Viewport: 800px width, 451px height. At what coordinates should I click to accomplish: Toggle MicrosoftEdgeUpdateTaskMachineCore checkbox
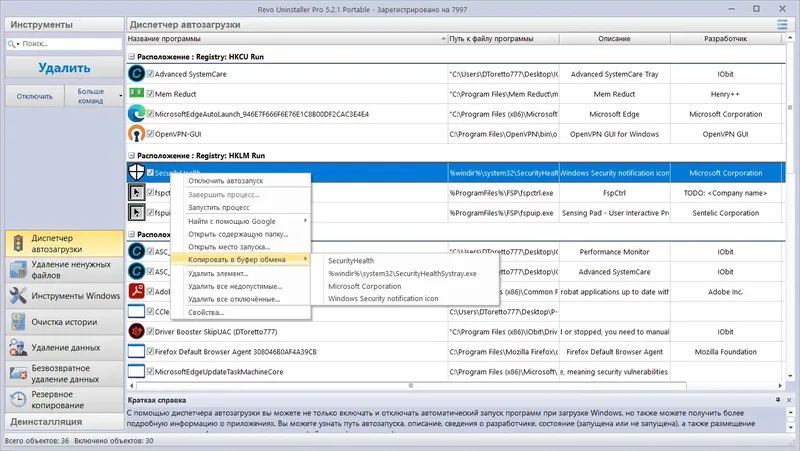click(x=150, y=371)
